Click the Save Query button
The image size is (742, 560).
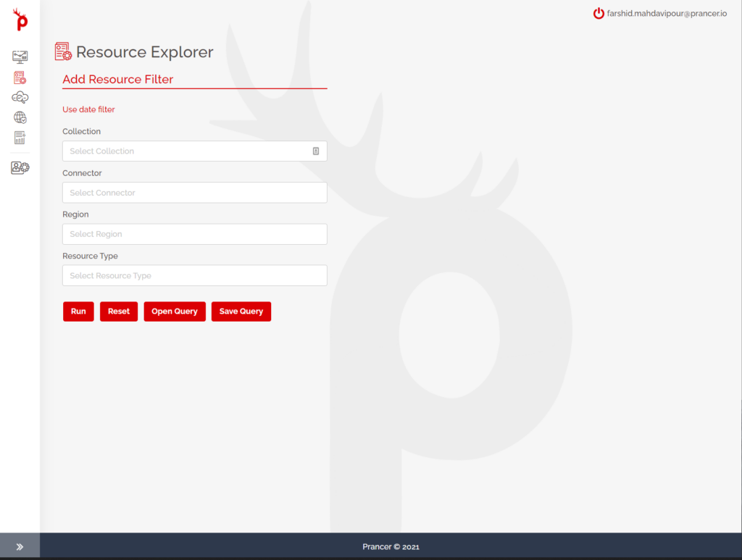[x=241, y=312]
